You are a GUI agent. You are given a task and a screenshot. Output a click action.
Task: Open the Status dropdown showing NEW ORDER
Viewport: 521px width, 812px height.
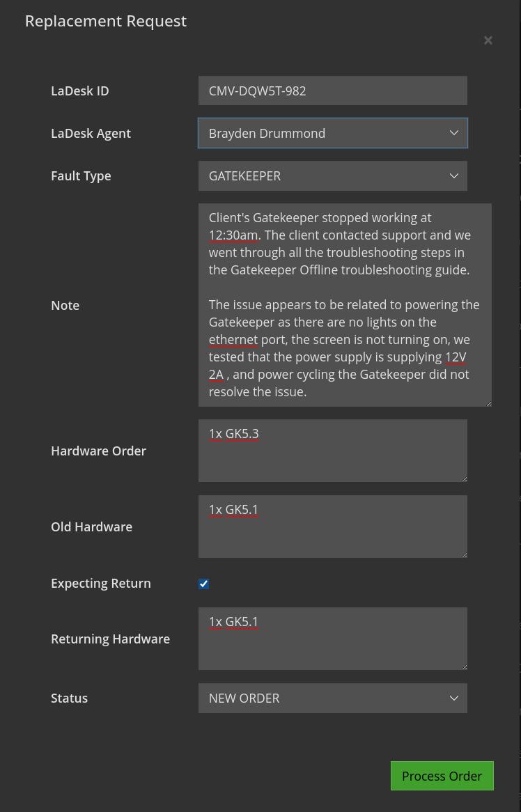click(332, 698)
